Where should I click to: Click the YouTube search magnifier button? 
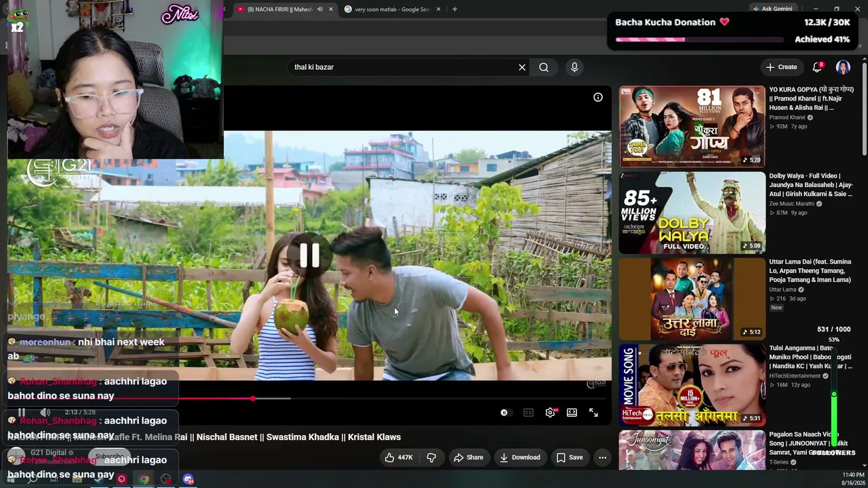[x=544, y=67]
